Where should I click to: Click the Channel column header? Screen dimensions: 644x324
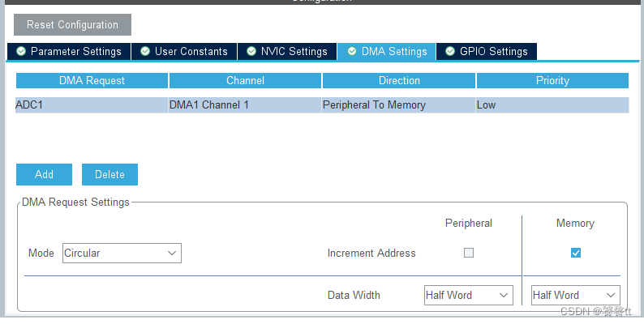245,81
